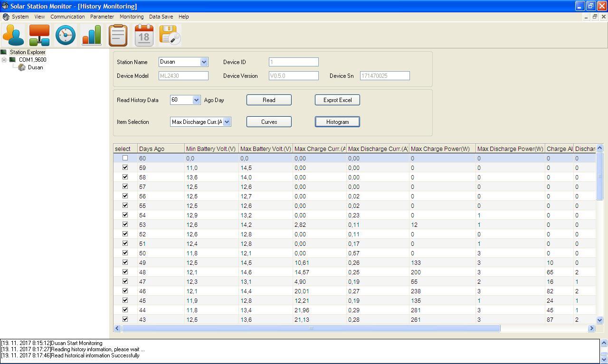This screenshot has height=364, width=608.
Task: Open the Station Name dropdown
Action: (204, 62)
